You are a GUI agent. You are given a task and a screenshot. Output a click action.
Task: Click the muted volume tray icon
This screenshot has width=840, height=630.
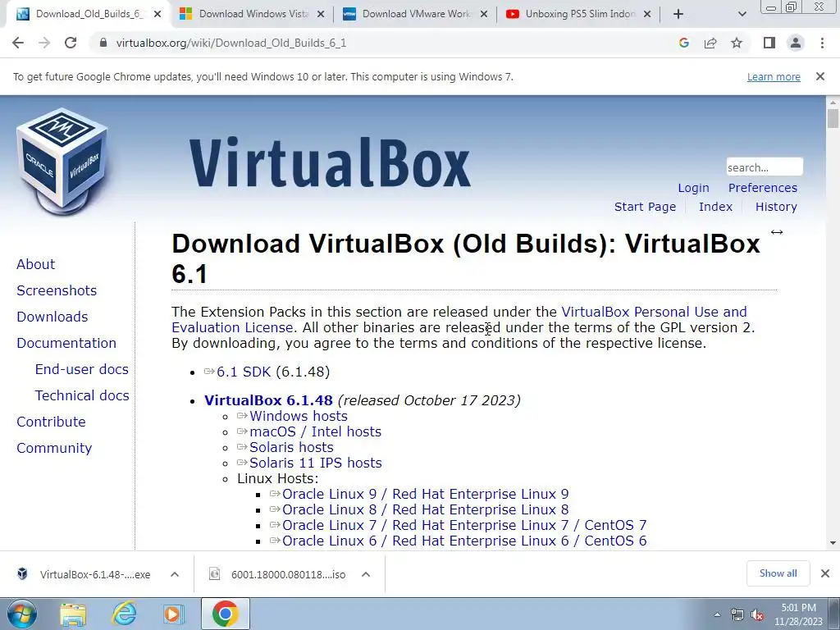(757, 615)
